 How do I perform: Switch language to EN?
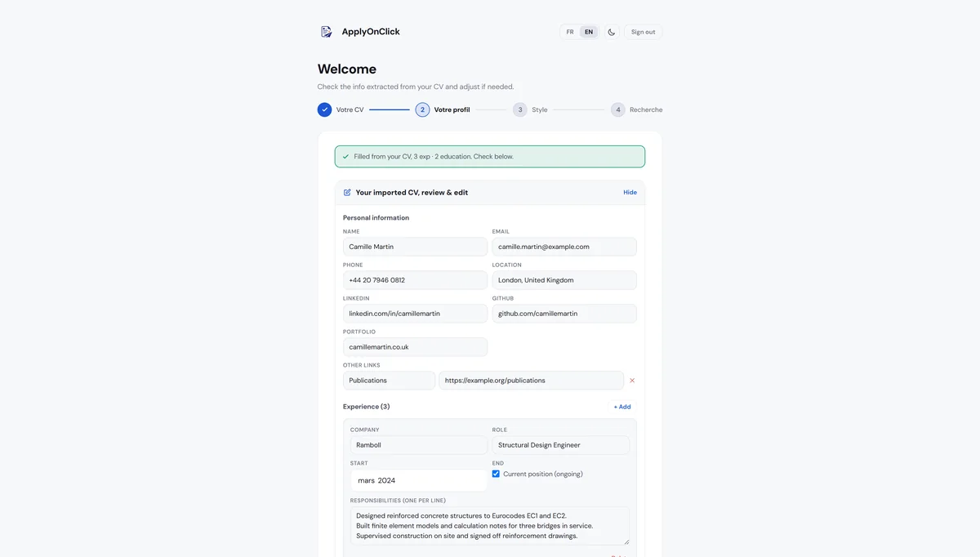coord(589,32)
